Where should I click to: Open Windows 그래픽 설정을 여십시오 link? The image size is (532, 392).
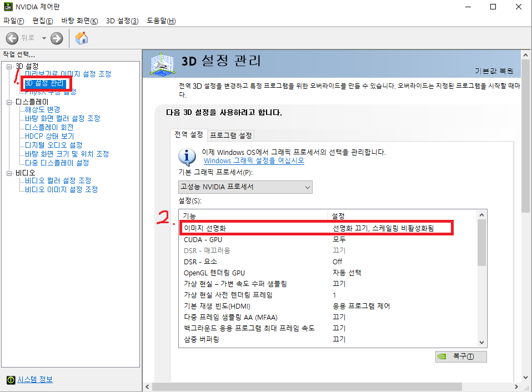[x=254, y=160]
